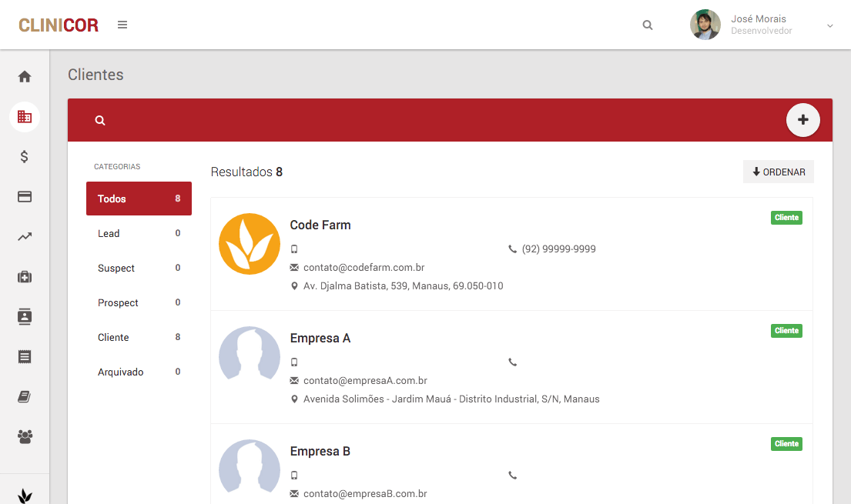Click contato@empresaB.com.br email

[365, 494]
